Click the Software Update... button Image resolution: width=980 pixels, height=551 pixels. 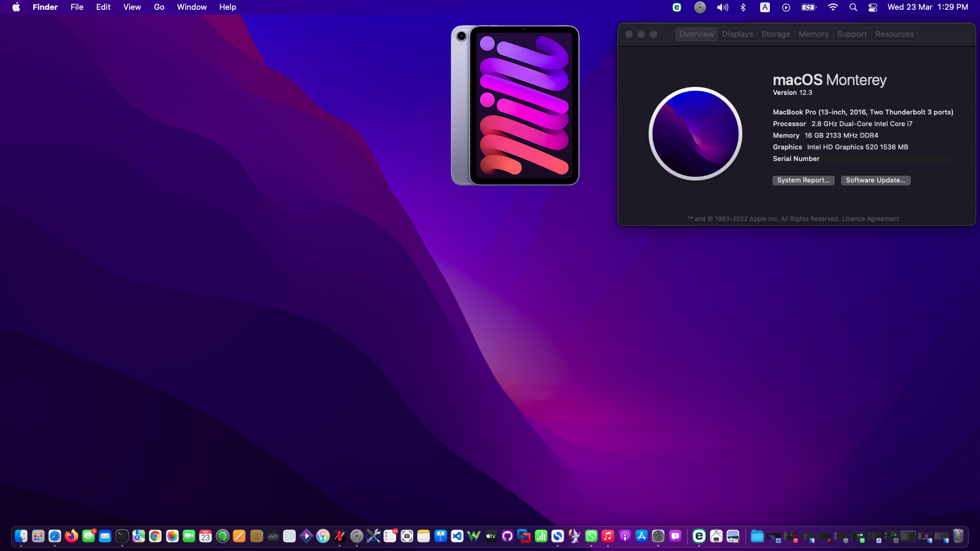[x=875, y=181]
